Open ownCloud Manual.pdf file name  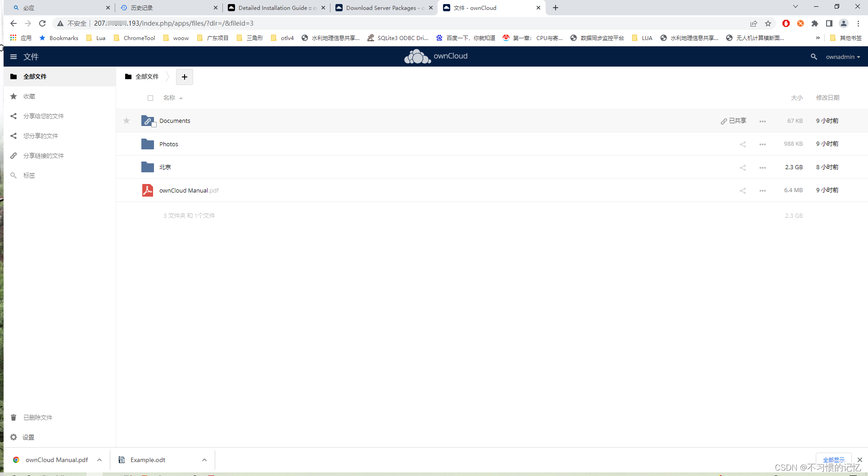(x=189, y=190)
